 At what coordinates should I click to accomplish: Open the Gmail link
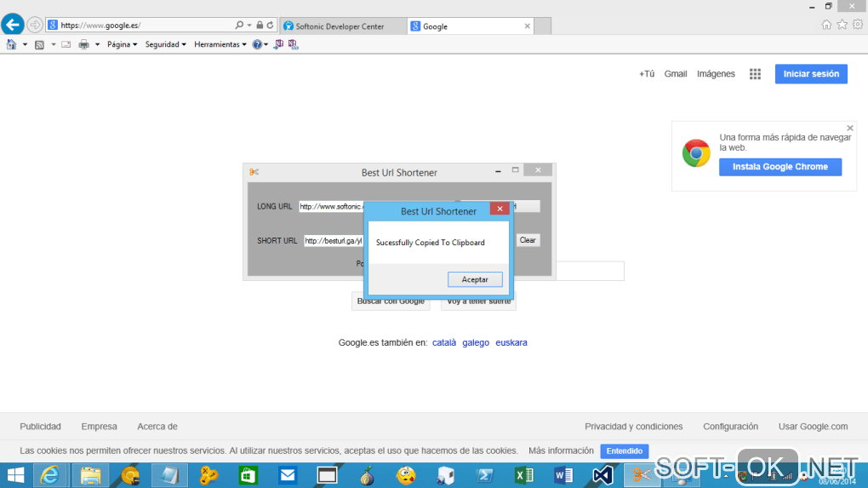click(x=676, y=74)
